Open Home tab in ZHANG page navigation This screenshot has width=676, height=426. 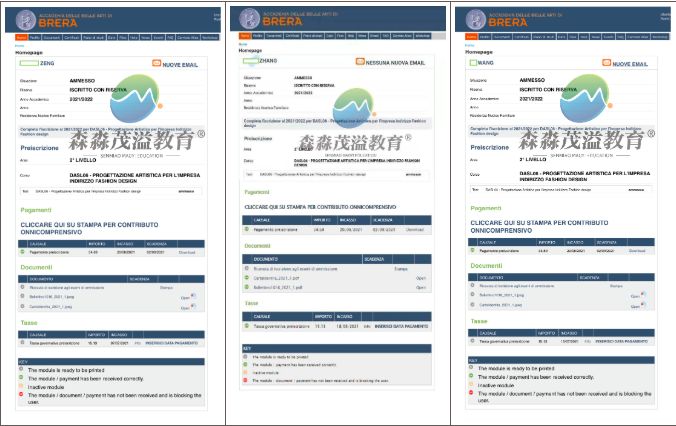[245, 36]
